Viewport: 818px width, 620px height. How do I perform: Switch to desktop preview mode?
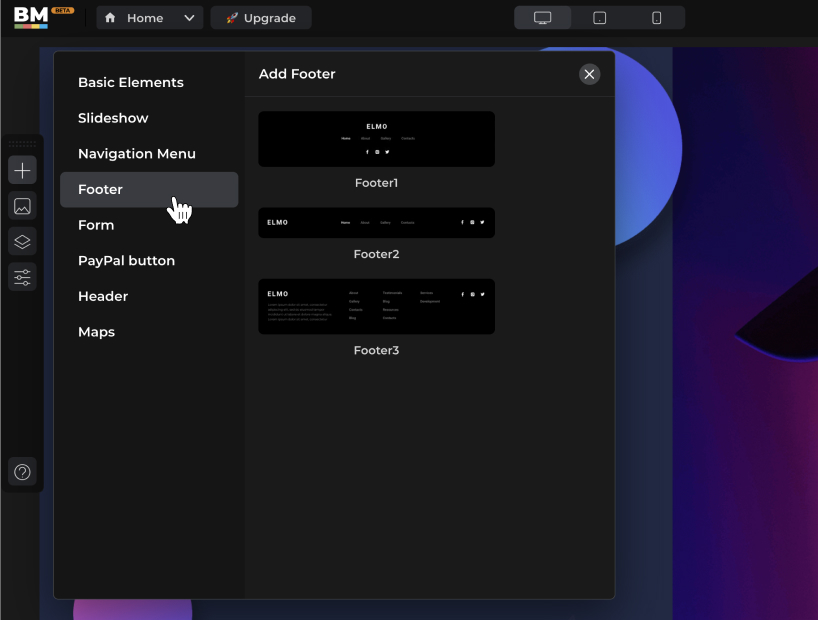click(542, 17)
